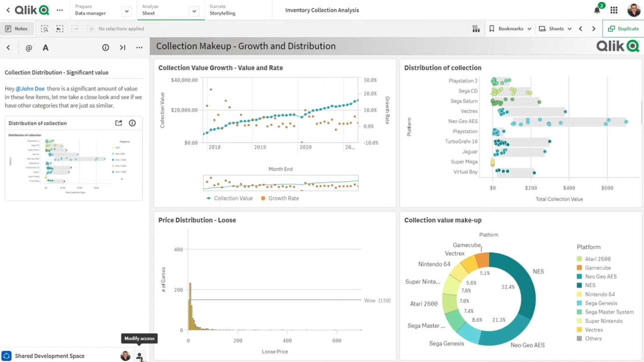Viewport: 644px width, 362px height.
Task: Switch to the Narrate Storytelling tab
Action: pos(223,10)
